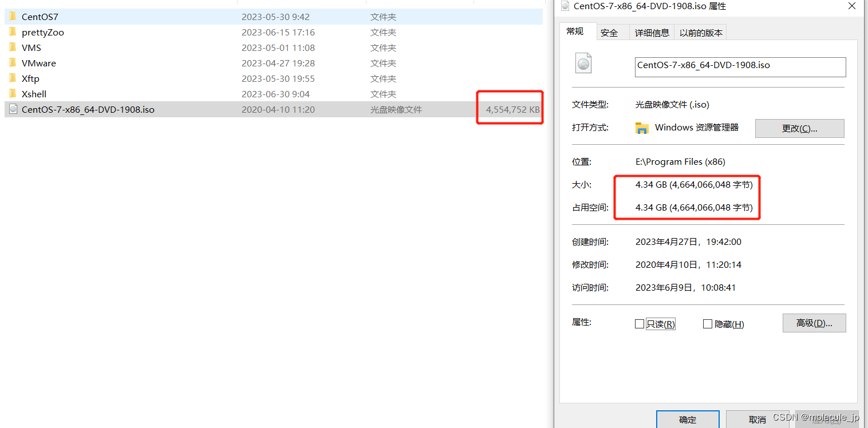The width and height of the screenshot is (868, 428).
Task: Click the Xftp folder icon
Action: click(13, 78)
